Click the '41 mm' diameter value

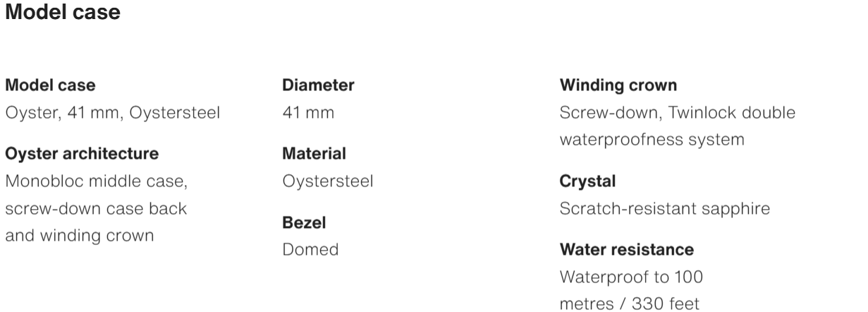coord(308,112)
